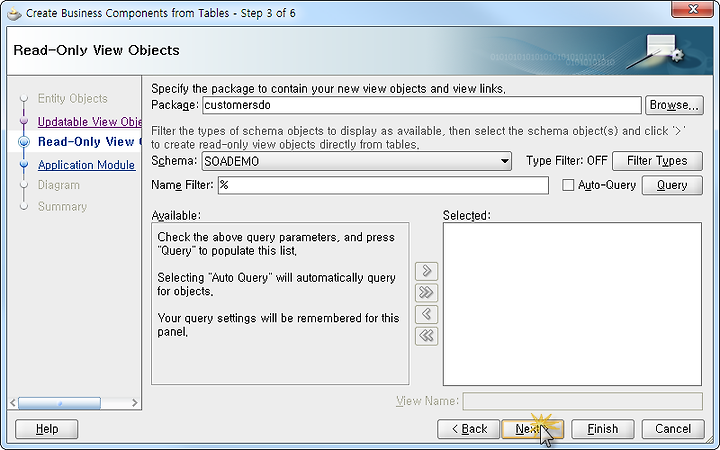Remove all objects from Selected list
Viewport: 720px width, 450px height.
[426, 336]
